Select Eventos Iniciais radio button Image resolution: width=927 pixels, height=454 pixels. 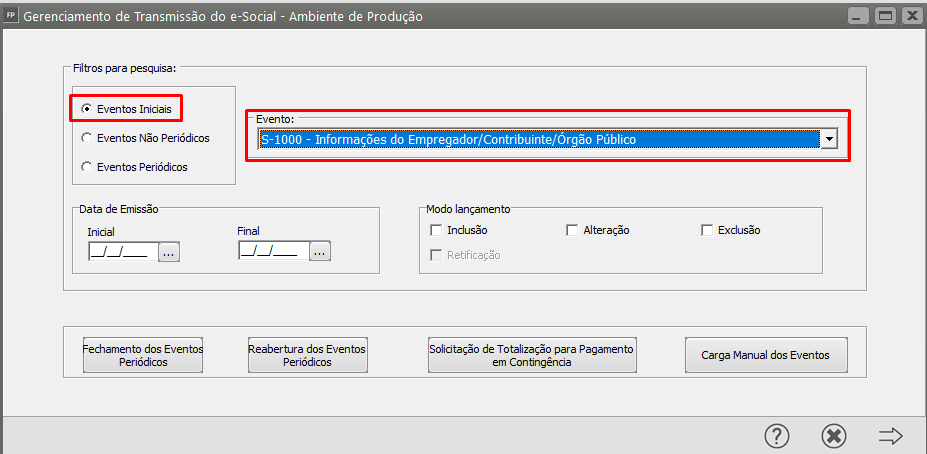point(86,109)
